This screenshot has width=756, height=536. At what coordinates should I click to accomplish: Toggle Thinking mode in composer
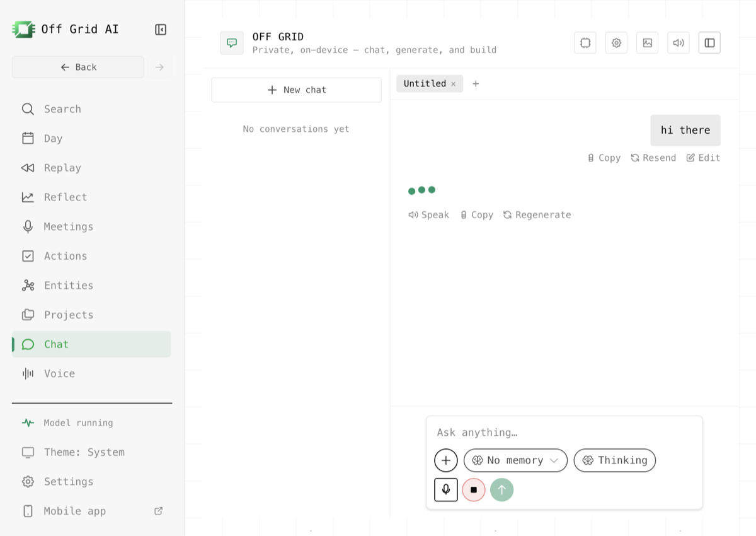615,460
